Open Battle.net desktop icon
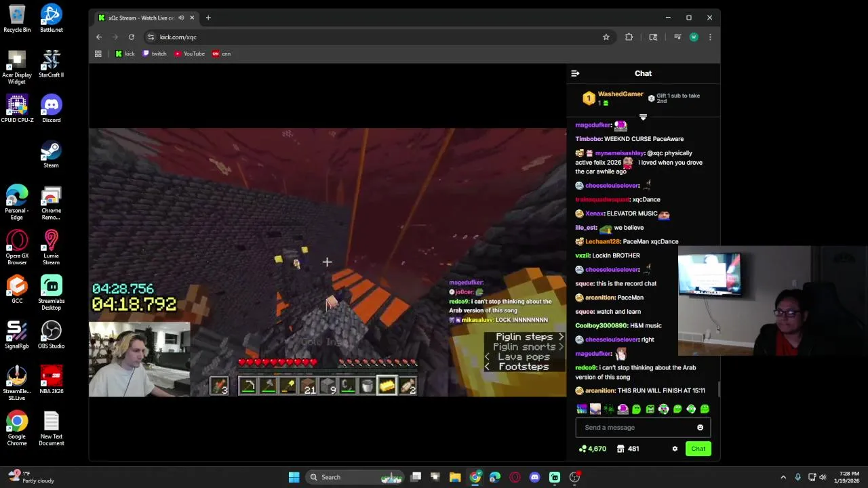The width and height of the screenshot is (868, 488). tap(52, 19)
